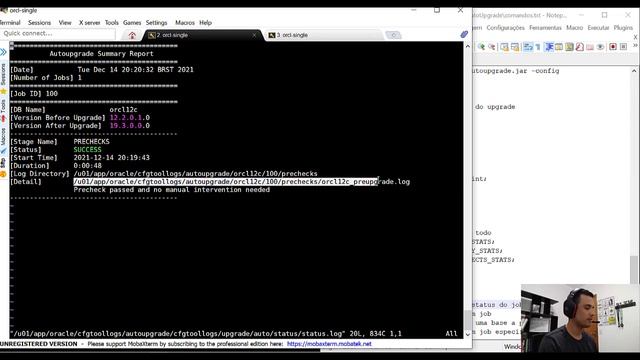Expand the MobaXterm sidebar with double chevron
Screen dimensions: 640x360
[4, 52]
